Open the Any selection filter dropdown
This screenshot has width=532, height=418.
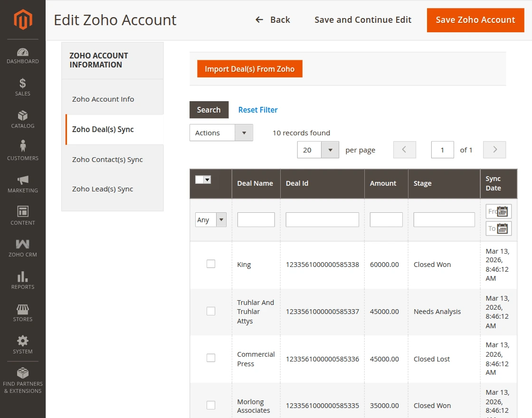tap(211, 219)
